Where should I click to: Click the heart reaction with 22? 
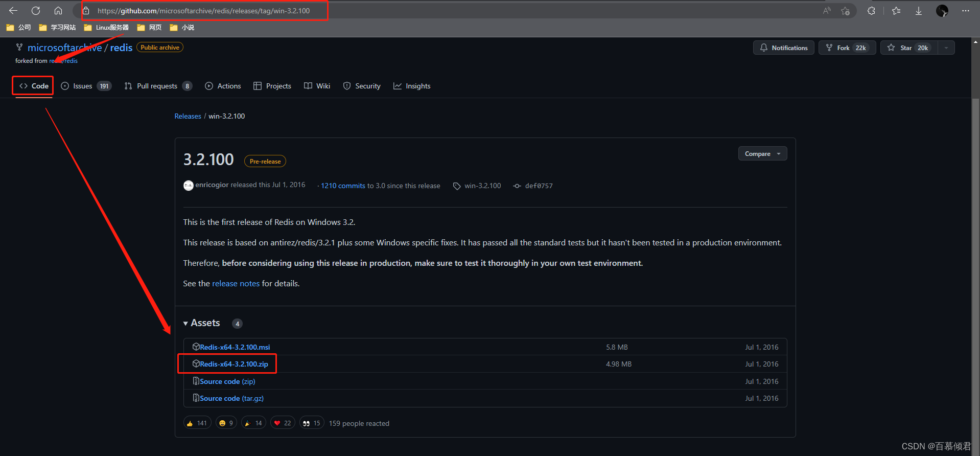pyautogui.click(x=283, y=423)
